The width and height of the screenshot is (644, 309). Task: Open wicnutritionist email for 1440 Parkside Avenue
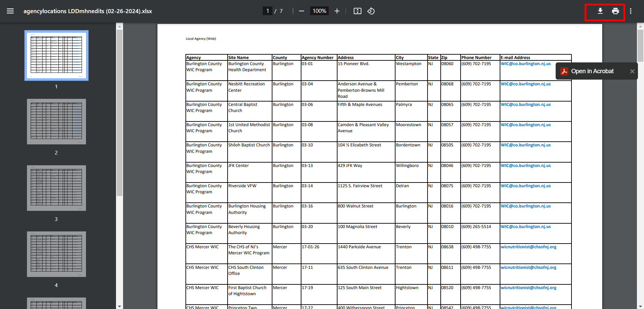pyautogui.click(x=528, y=247)
